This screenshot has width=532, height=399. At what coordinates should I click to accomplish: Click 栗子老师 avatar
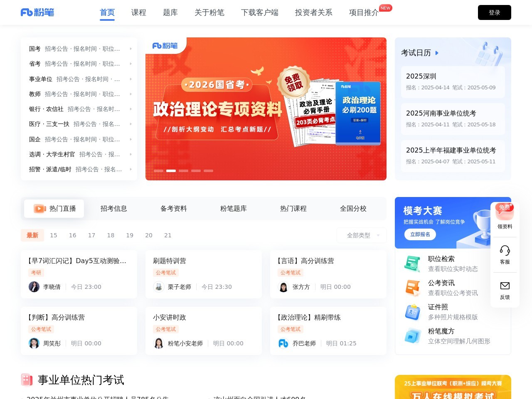click(x=159, y=287)
